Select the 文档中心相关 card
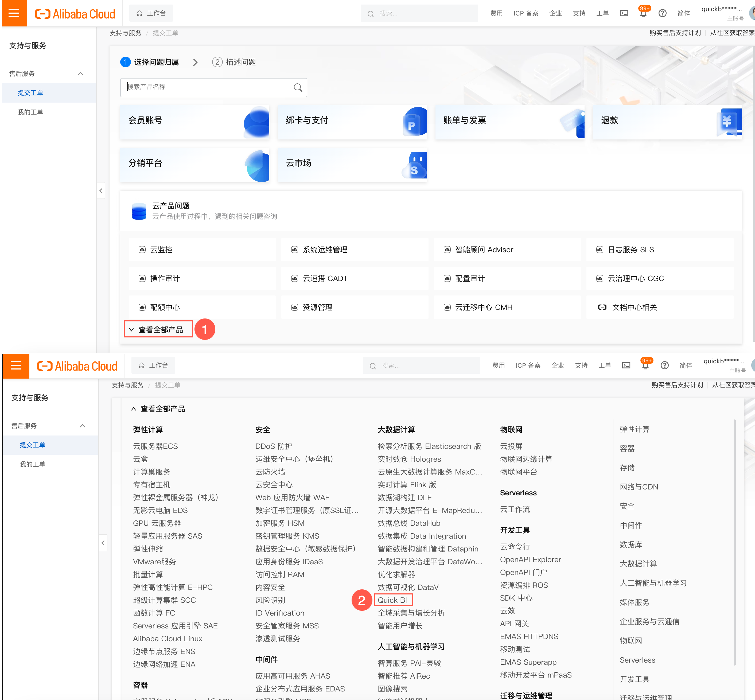 tap(660, 307)
